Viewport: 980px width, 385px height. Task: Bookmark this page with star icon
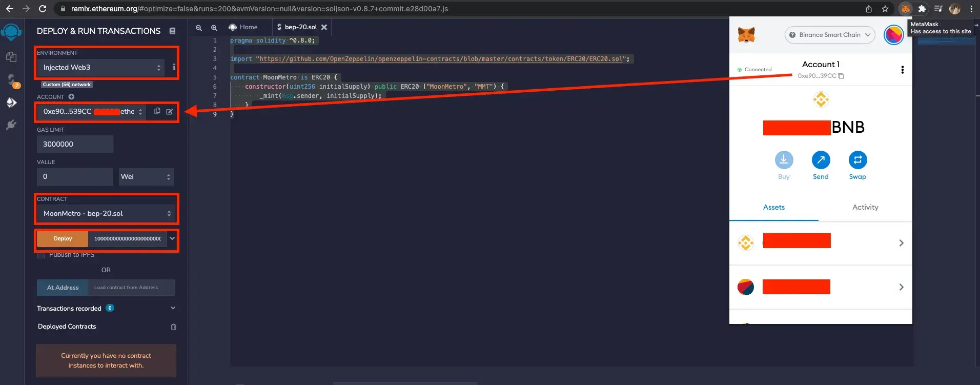pyautogui.click(x=885, y=9)
